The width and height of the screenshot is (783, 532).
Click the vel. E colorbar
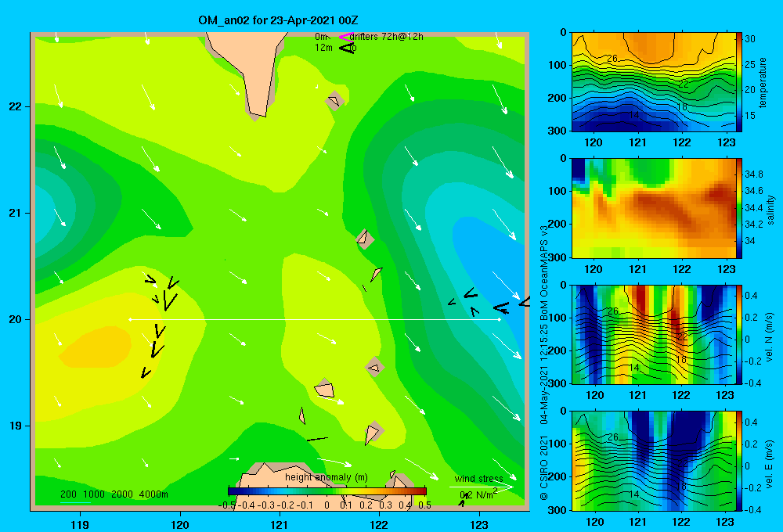click(739, 461)
